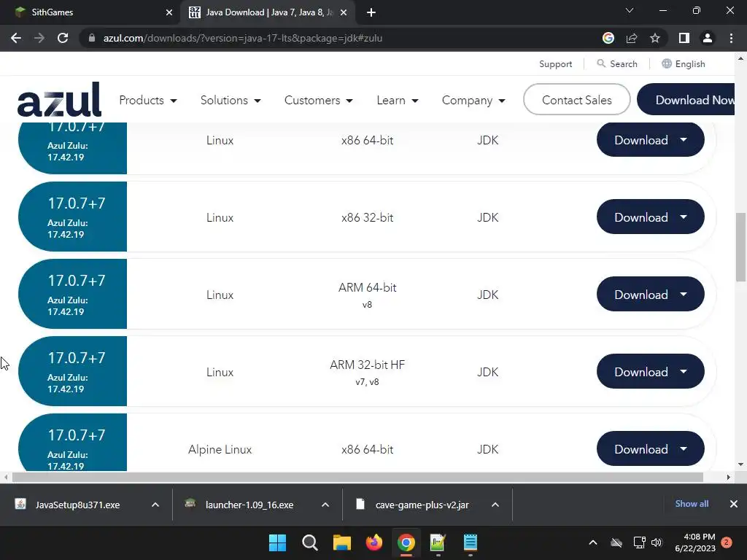
Task: Go back to the previous page
Action: point(16,38)
